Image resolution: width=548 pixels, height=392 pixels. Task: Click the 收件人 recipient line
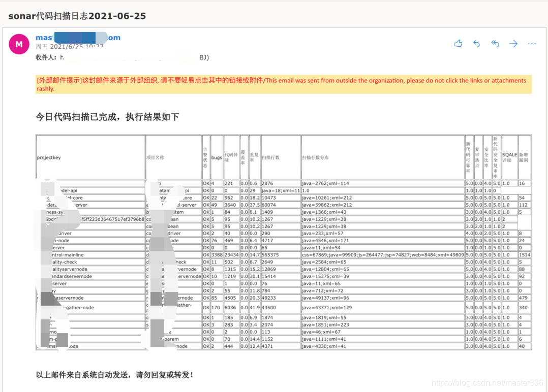122,57
